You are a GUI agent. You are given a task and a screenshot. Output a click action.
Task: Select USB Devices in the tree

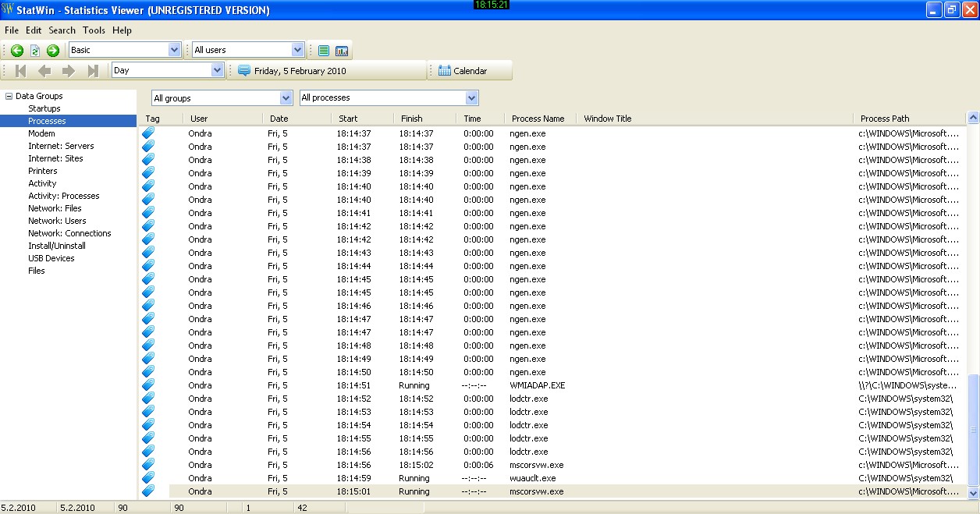point(51,258)
